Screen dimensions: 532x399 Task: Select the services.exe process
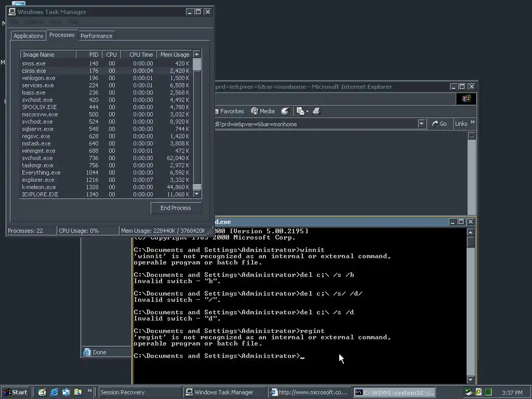[x=106, y=86]
